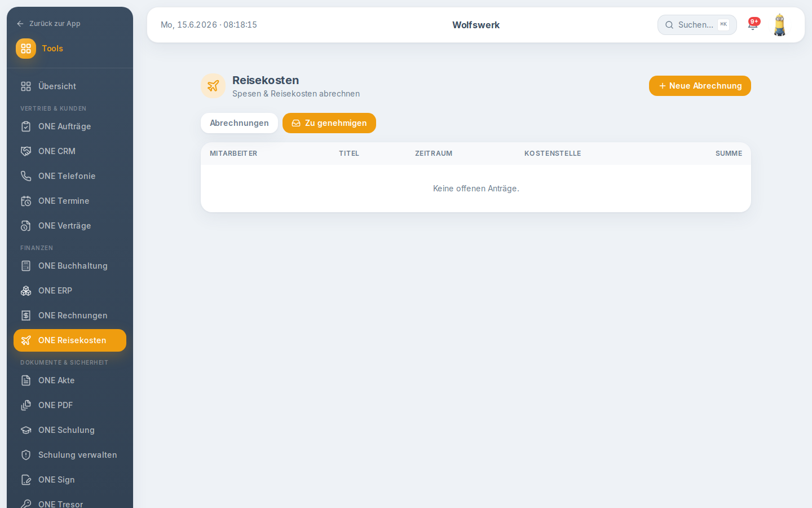
Task: Open ONE Schulung menu entry
Action: click(70, 430)
